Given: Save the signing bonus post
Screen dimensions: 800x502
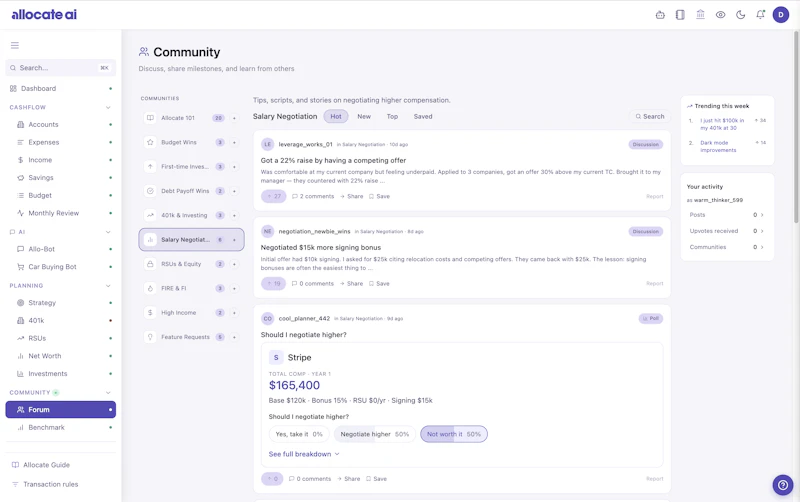Looking at the screenshot, I should [379, 284].
